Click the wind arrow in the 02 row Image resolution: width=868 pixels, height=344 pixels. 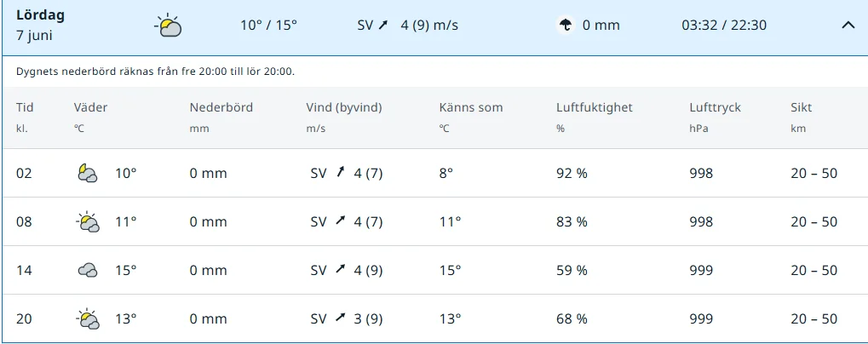pyautogui.click(x=341, y=173)
